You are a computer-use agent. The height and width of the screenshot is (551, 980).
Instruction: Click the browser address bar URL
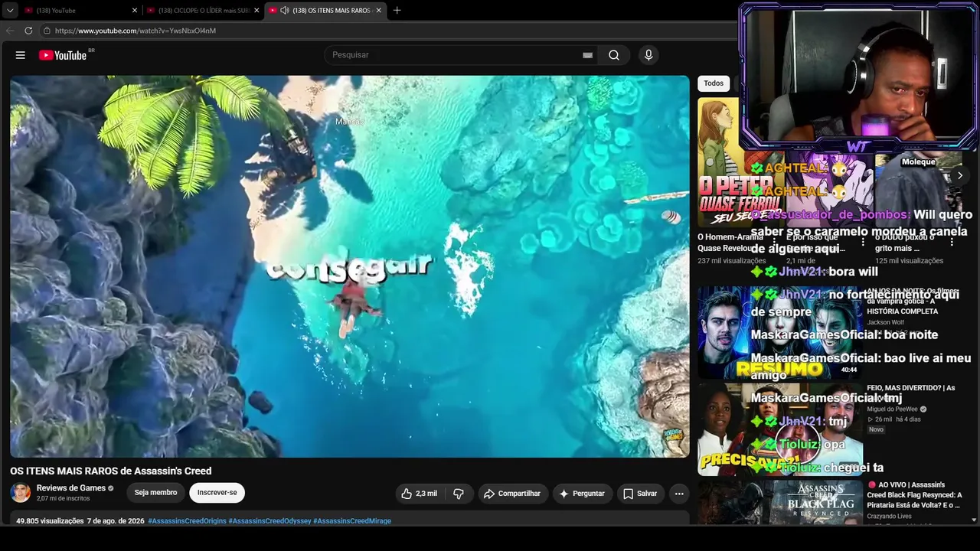136,31
